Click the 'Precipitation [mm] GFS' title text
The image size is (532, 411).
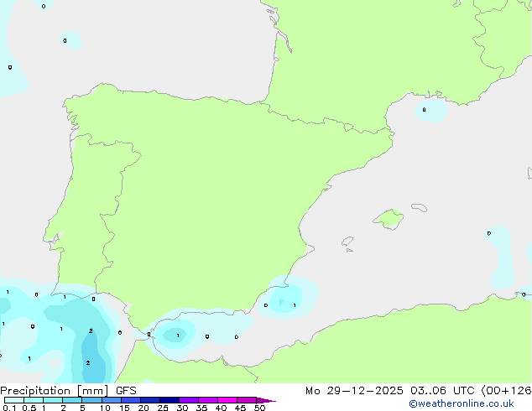click(68, 391)
